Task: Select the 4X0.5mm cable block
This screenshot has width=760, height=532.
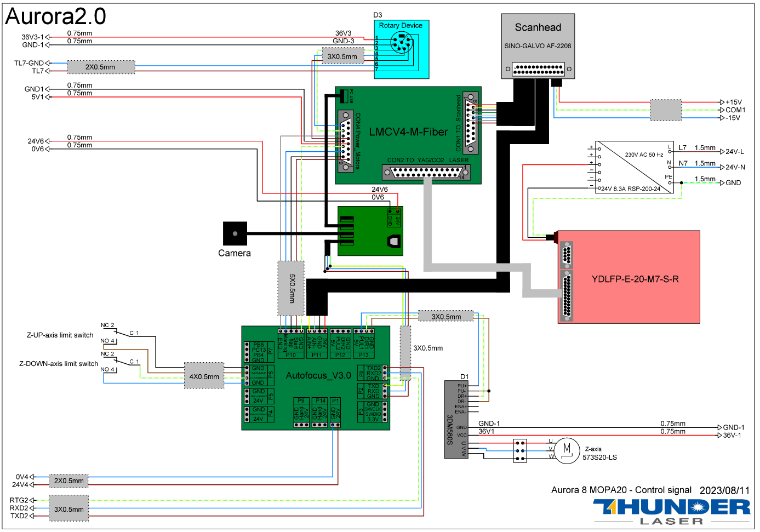Action: [204, 376]
